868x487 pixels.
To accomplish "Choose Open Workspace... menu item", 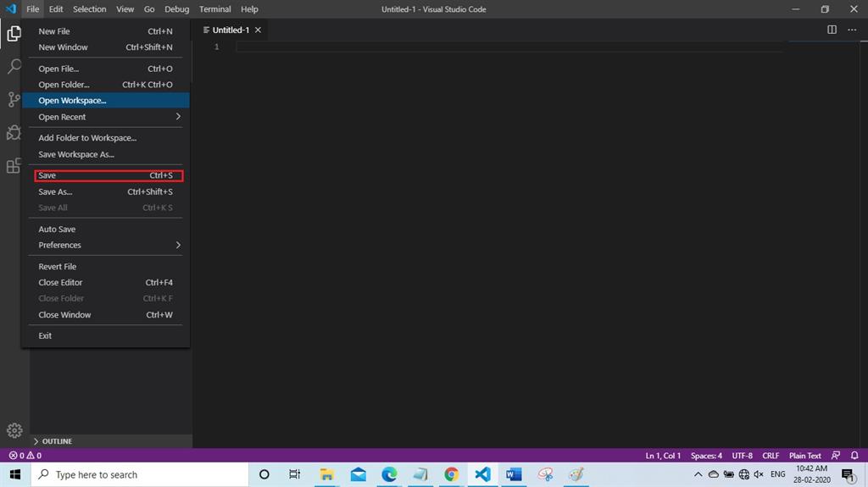I will pyautogui.click(x=106, y=100).
